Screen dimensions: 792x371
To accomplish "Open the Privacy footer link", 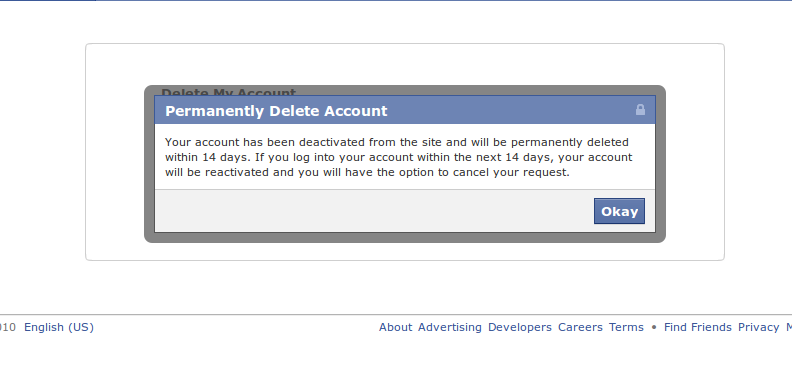I will coord(759,327).
